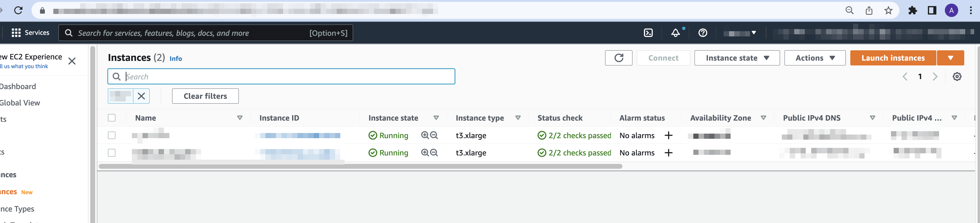Sort by Availability Zone column

click(763, 118)
